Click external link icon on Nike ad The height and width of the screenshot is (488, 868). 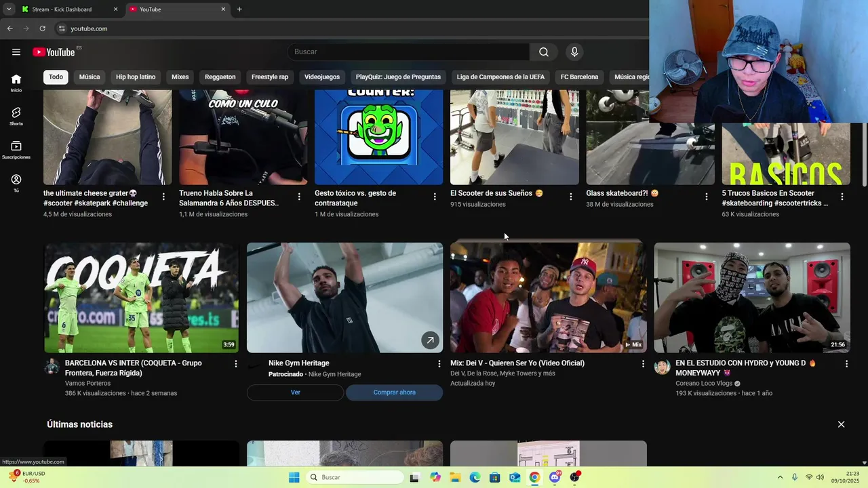click(430, 340)
